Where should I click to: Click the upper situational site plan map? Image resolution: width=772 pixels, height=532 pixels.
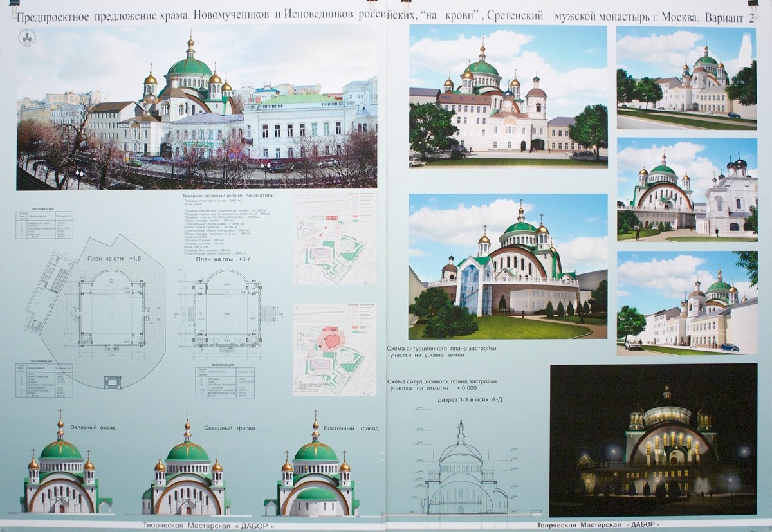tap(335, 238)
